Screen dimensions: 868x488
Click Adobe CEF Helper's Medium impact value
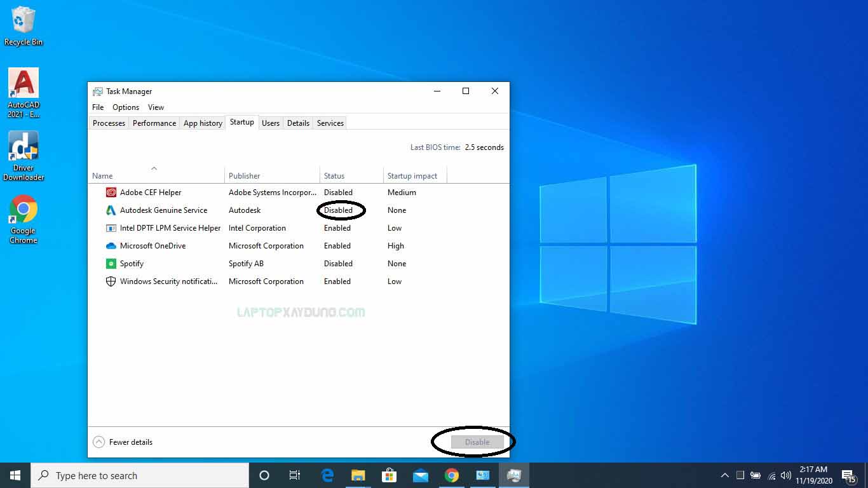point(402,193)
